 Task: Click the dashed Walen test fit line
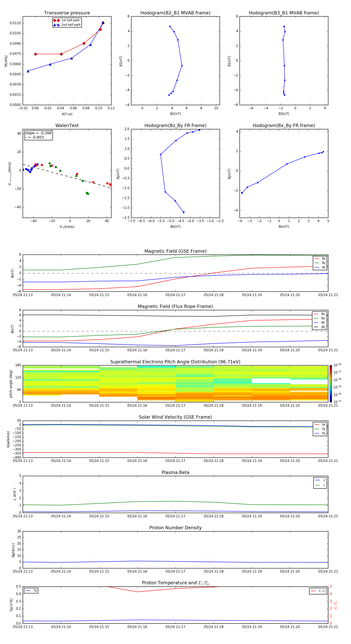click(x=67, y=176)
